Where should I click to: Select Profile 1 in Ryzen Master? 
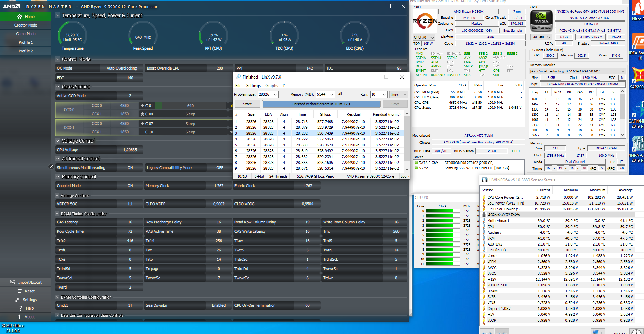[x=26, y=42]
